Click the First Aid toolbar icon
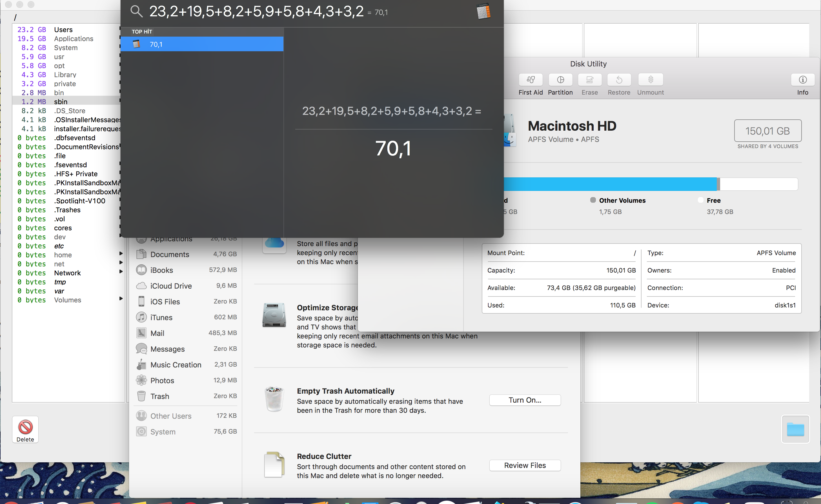The width and height of the screenshot is (821, 504). click(530, 80)
